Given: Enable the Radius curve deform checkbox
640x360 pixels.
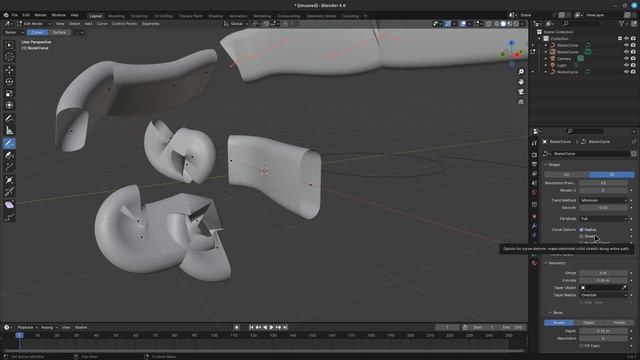Looking at the screenshot, I should click(x=581, y=230).
